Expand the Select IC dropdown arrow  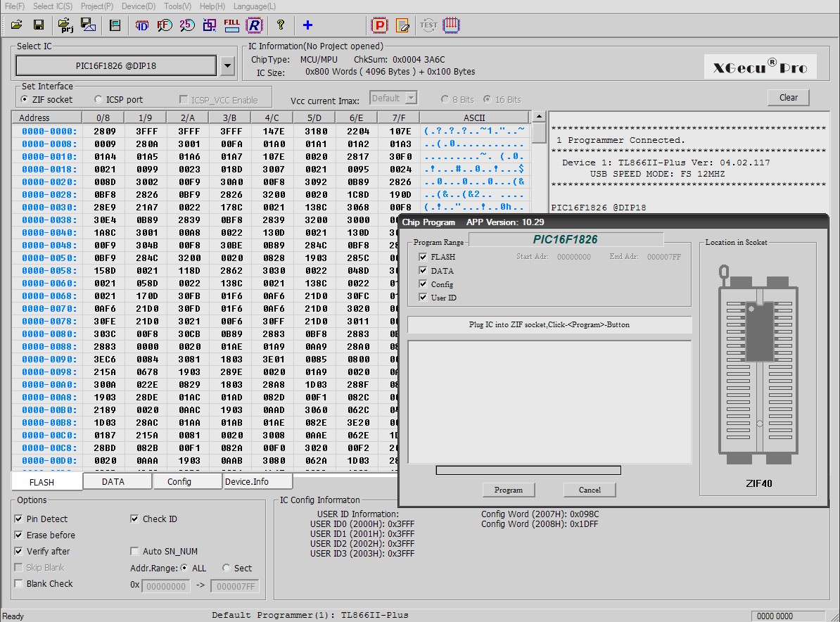(x=227, y=66)
